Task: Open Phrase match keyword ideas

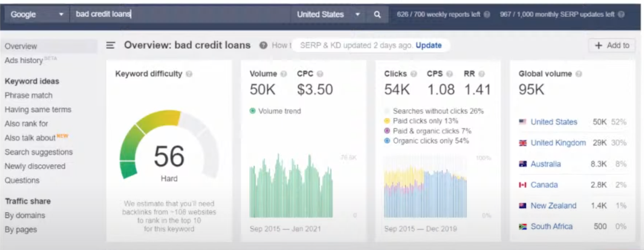Action: (x=29, y=96)
